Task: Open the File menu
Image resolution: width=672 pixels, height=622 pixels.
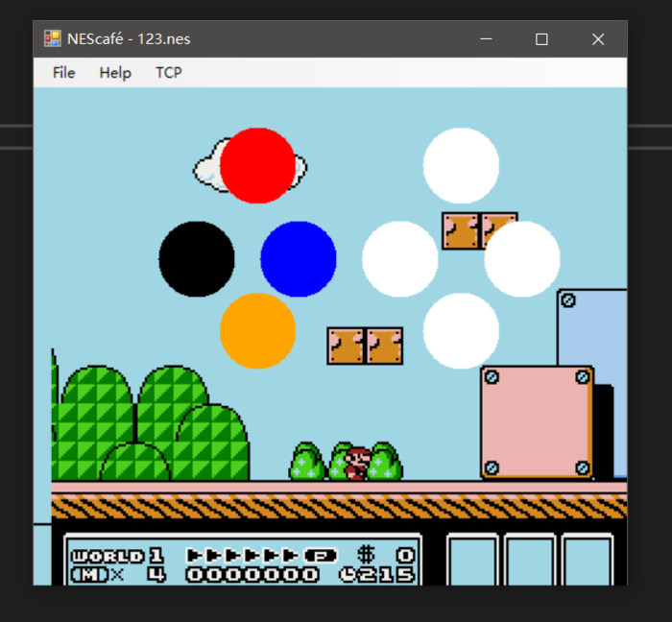Action: pyautogui.click(x=63, y=73)
